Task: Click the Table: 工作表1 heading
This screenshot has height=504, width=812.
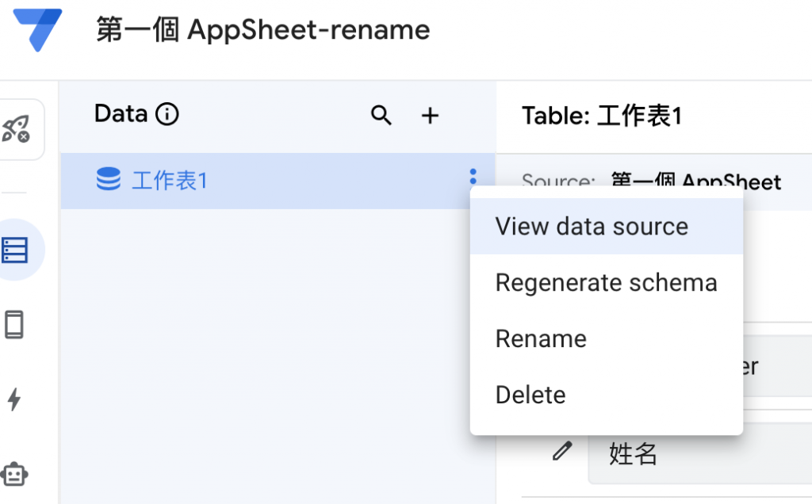Action: 602,116
